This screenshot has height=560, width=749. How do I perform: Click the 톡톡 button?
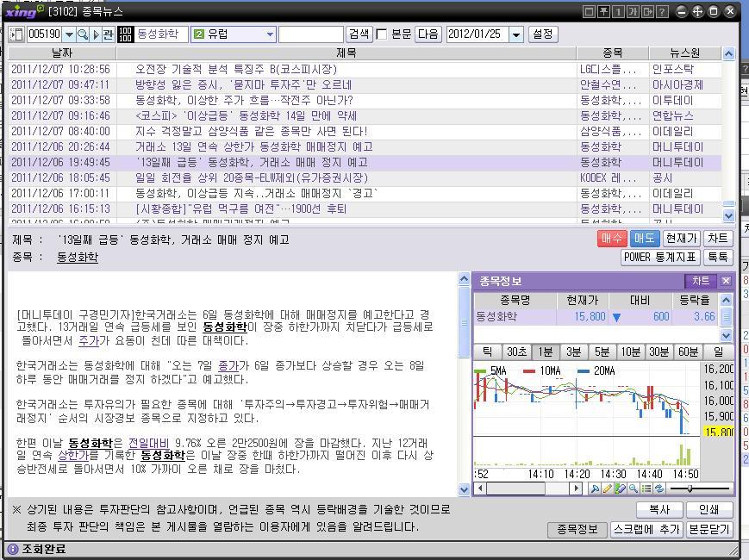(x=717, y=258)
